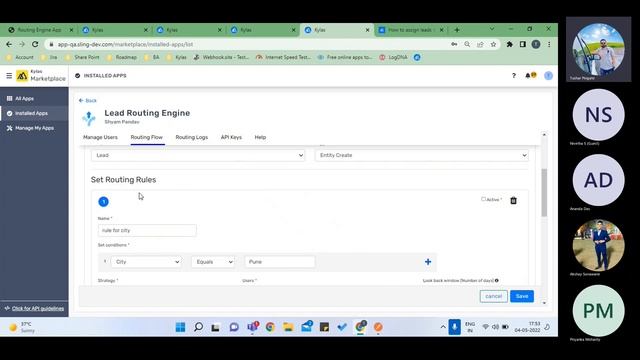Open the browser zoom magnifier icon

pos(467,44)
